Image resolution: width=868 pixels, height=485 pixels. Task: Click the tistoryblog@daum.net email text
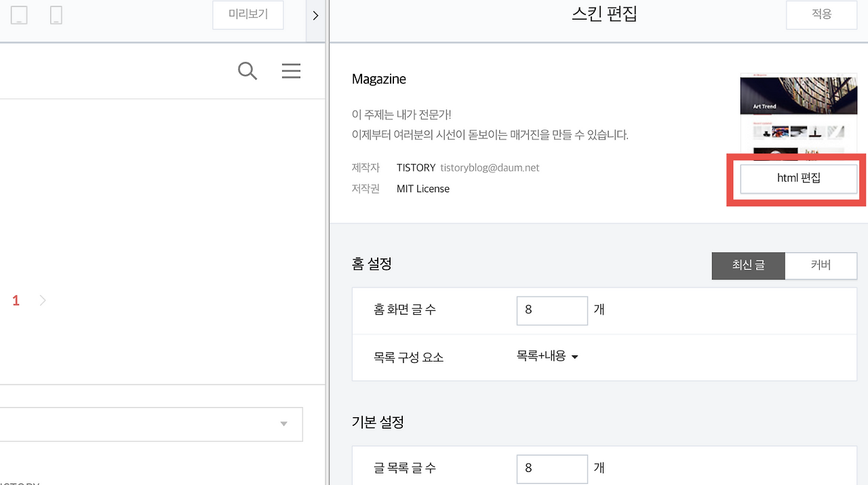click(x=489, y=168)
